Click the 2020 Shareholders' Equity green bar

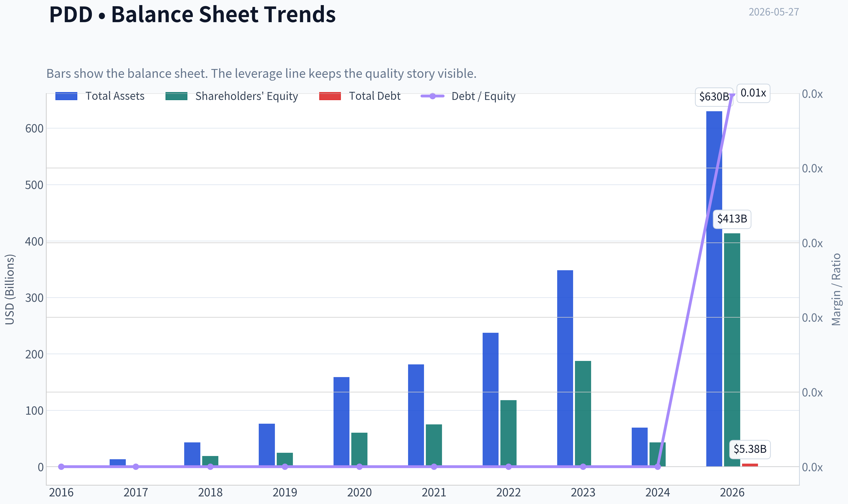[359, 449]
